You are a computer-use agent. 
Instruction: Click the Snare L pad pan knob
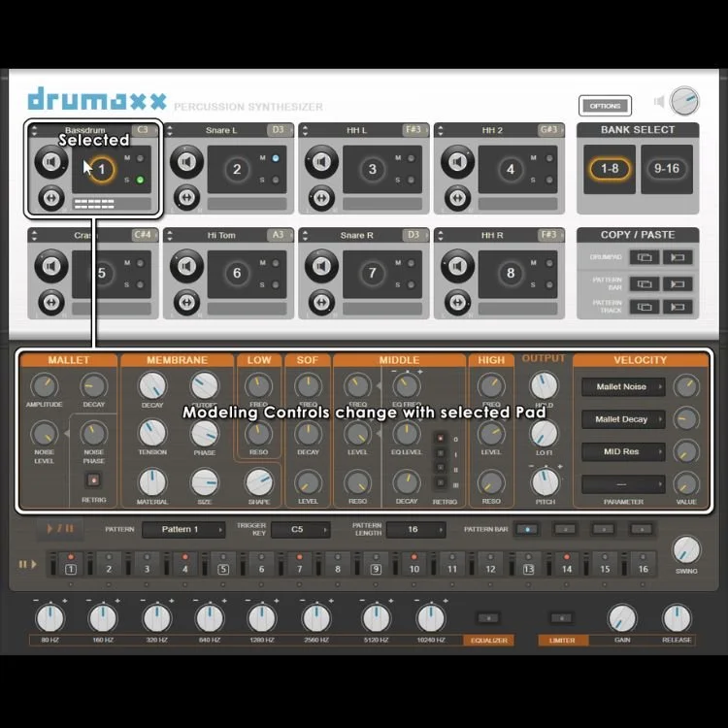pos(186,198)
